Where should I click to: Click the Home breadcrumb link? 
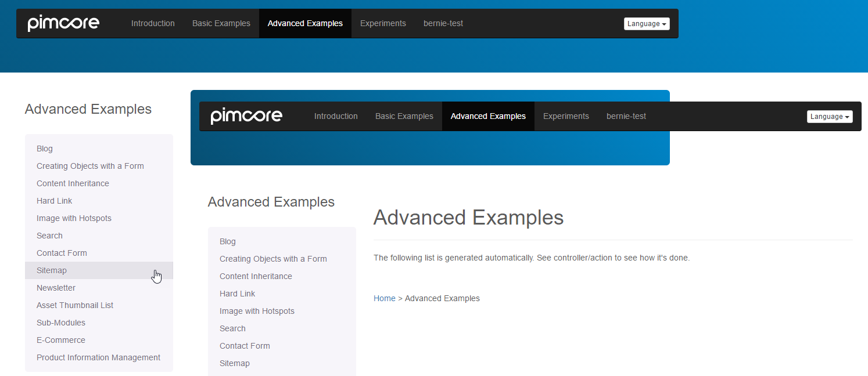coord(384,298)
